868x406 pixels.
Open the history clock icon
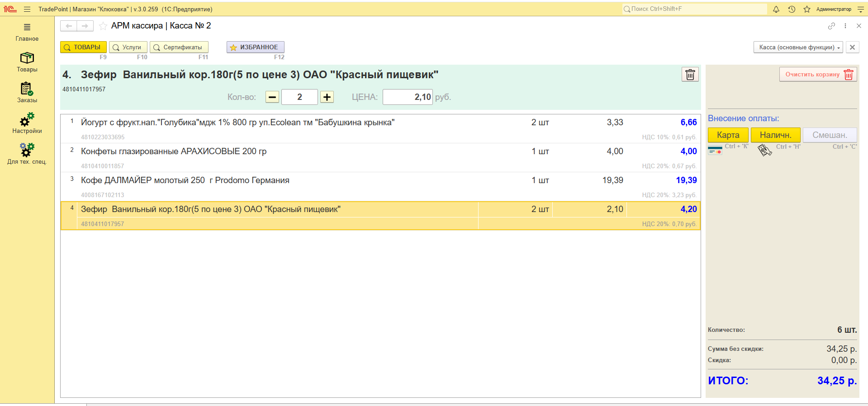point(792,9)
